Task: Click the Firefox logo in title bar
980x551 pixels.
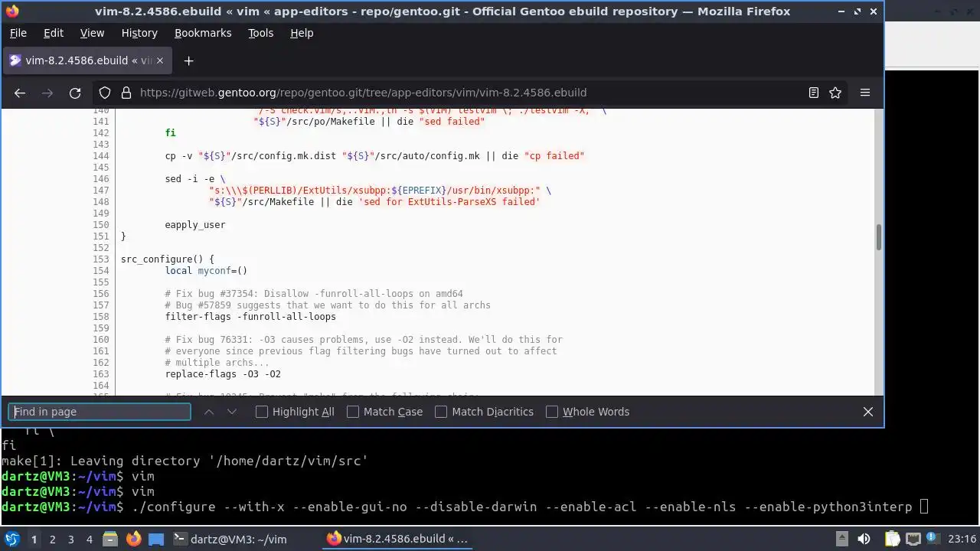Action: click(x=12, y=11)
